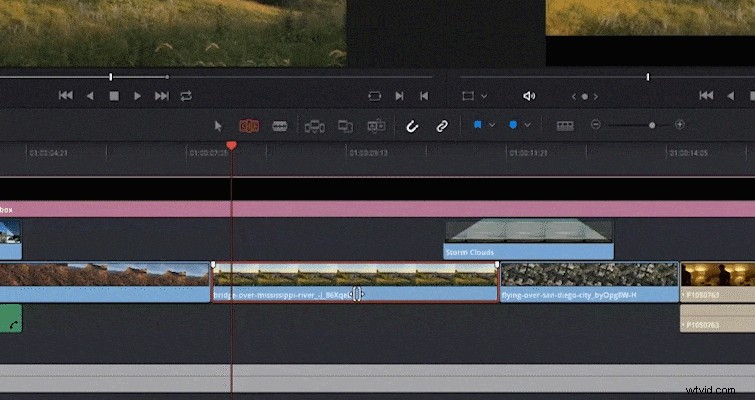Click the mississippi clip's right edge handle

click(497, 265)
